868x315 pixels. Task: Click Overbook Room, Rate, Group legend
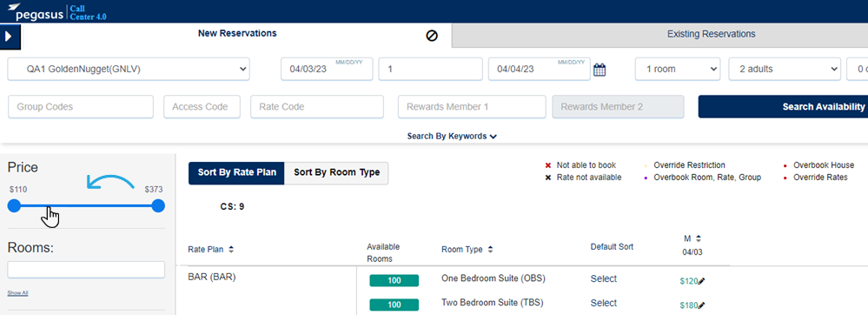coord(703,178)
